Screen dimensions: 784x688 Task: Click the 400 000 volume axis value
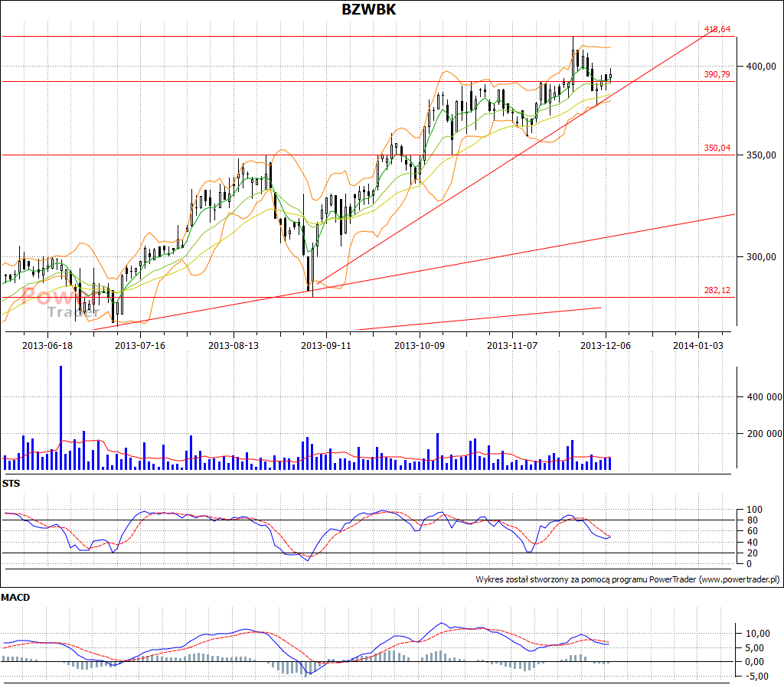765,397
